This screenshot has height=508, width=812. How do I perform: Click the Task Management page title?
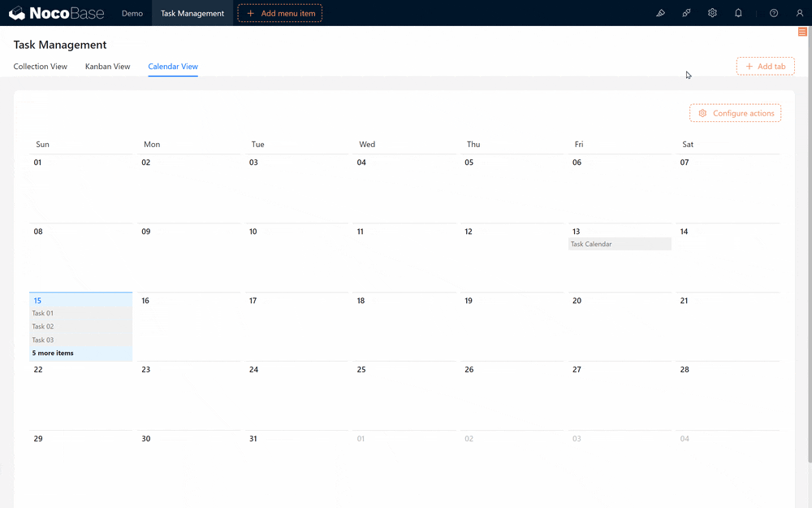coord(60,45)
